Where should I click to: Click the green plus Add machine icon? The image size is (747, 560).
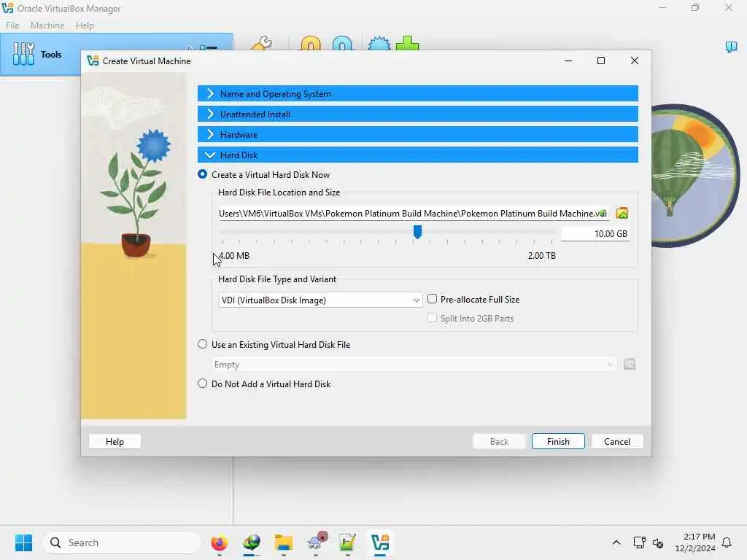[407, 43]
